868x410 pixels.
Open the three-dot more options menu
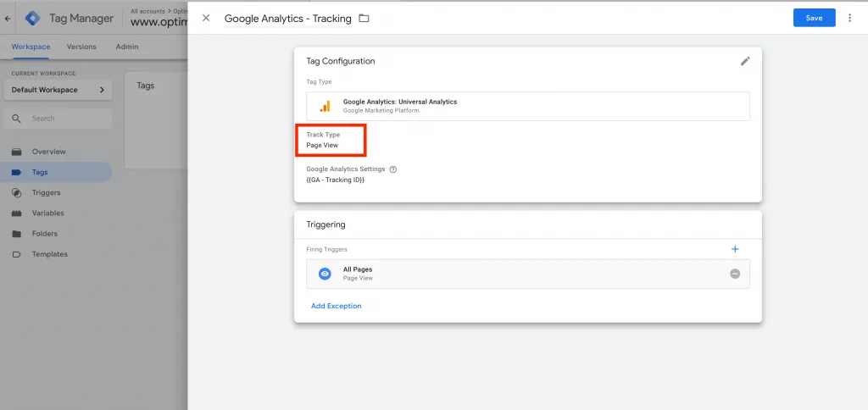(x=849, y=18)
